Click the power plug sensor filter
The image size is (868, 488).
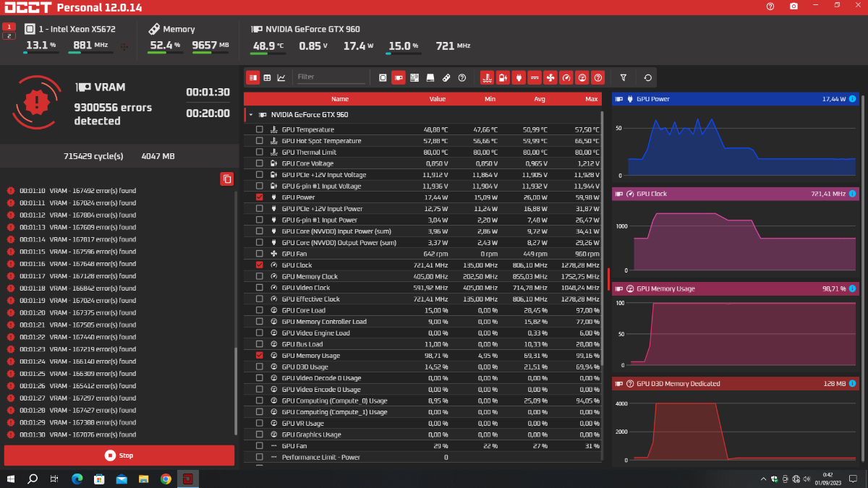point(519,77)
